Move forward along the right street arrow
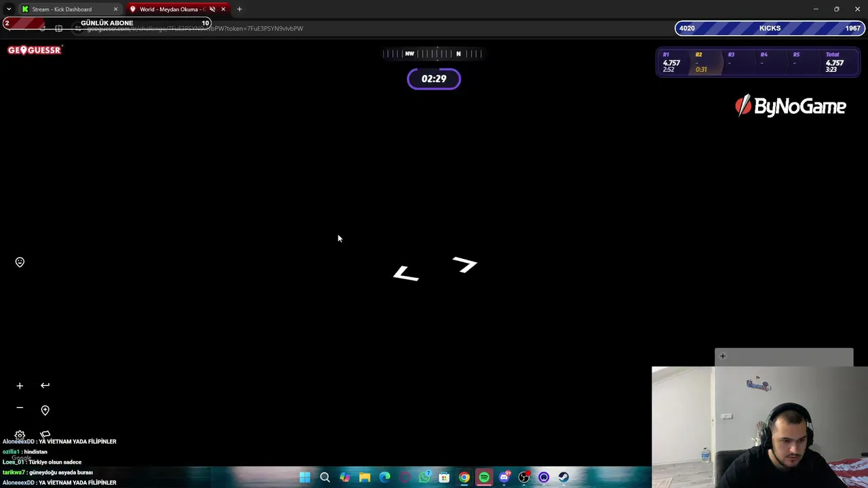The width and height of the screenshot is (868, 488). [465, 264]
